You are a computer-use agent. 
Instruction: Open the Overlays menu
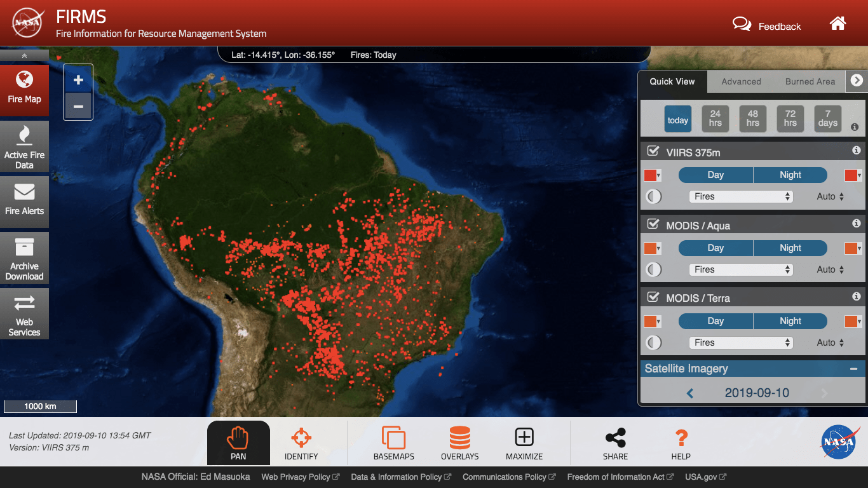coord(459,442)
